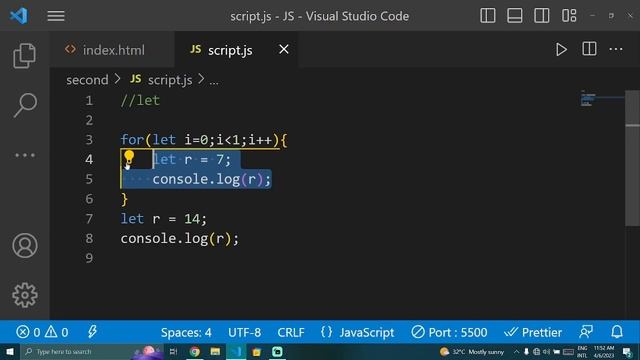The image size is (640, 360).
Task: Open Problems via errors and warnings indicator
Action: pos(42,332)
